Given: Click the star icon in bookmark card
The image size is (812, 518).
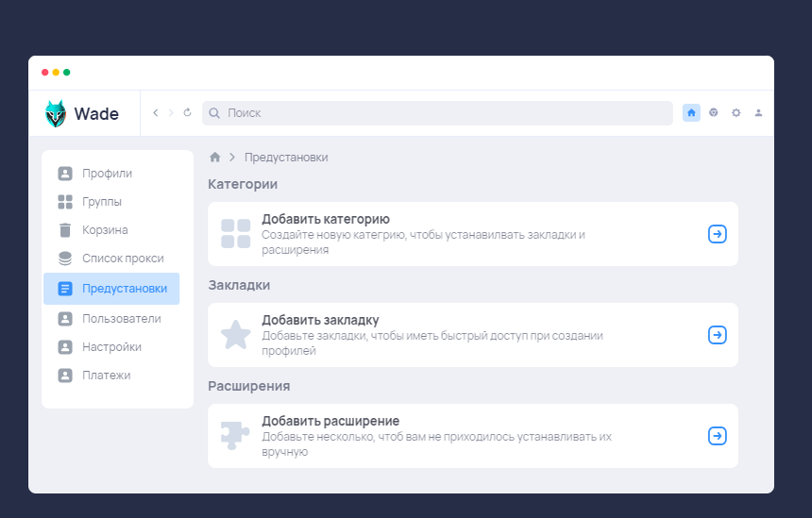Looking at the screenshot, I should pyautogui.click(x=236, y=334).
